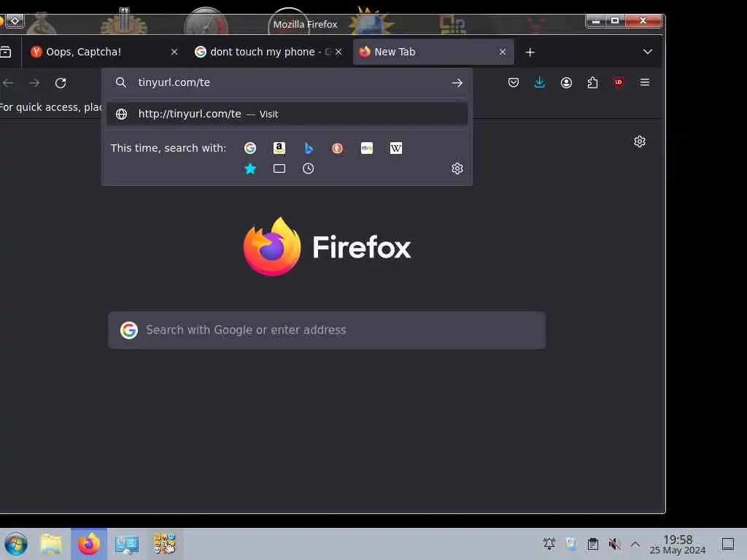Toggle the muted volume tray icon
The height and width of the screenshot is (560, 747).
point(614,544)
